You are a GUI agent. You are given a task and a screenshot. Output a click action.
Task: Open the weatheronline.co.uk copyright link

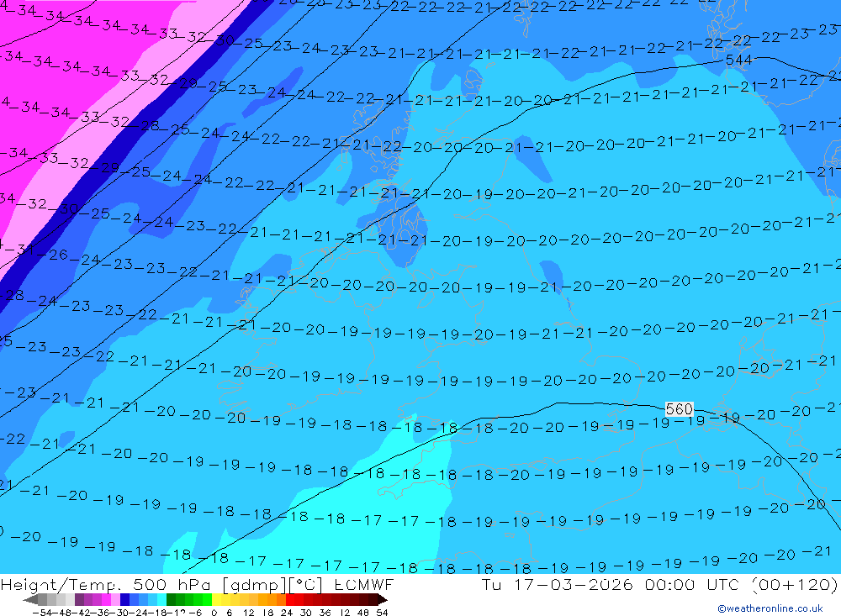coord(770,608)
